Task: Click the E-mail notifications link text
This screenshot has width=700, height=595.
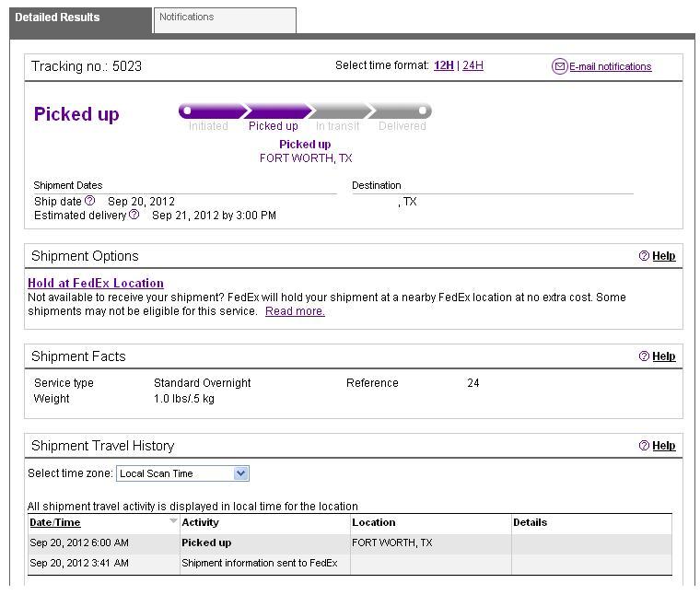Action: 611,66
